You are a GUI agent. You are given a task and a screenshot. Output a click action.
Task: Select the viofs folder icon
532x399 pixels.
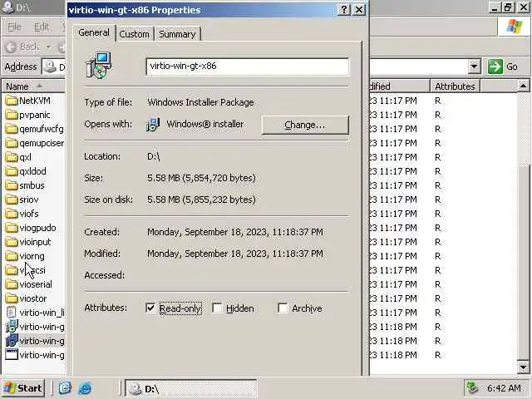click(12, 214)
